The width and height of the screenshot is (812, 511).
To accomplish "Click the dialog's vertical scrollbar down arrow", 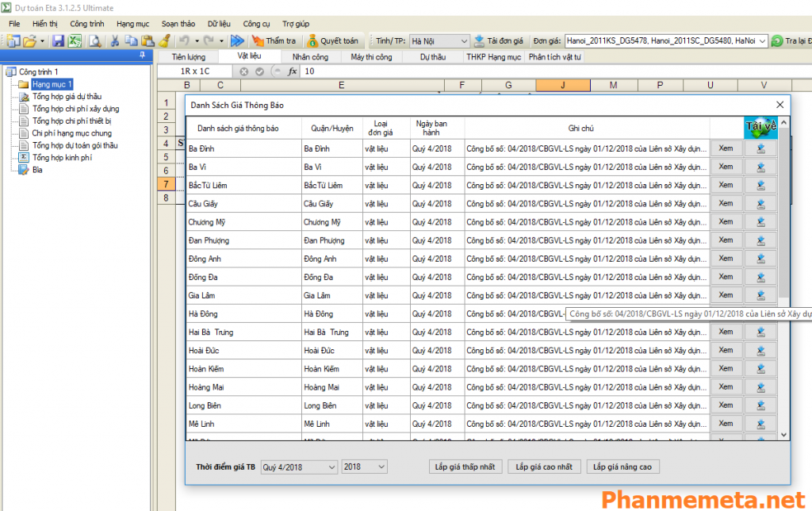I will (x=783, y=435).
